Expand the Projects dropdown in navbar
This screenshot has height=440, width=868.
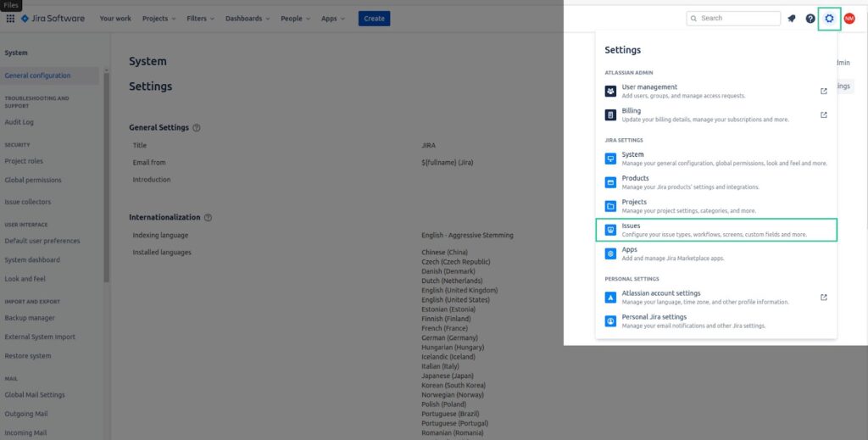pos(159,19)
